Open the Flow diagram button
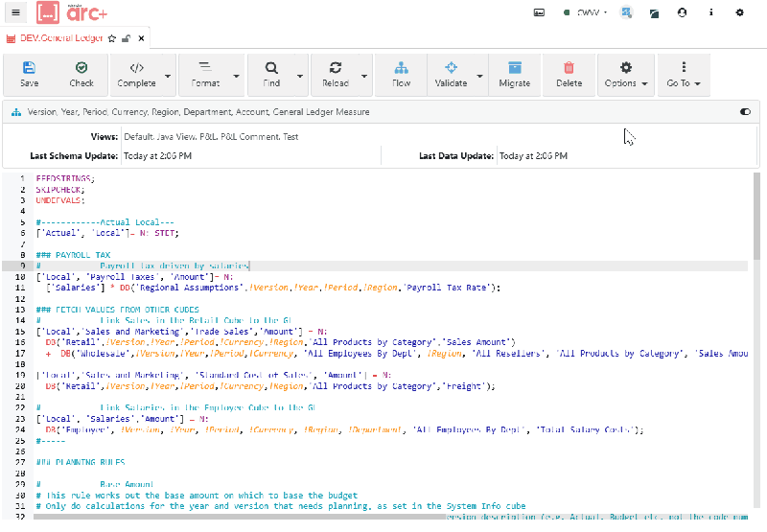 (x=401, y=75)
